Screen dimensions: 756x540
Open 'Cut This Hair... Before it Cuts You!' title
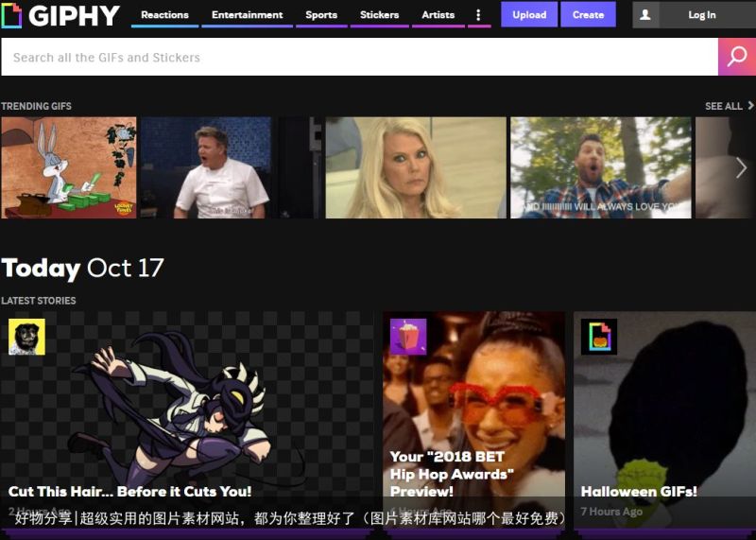pyautogui.click(x=129, y=491)
